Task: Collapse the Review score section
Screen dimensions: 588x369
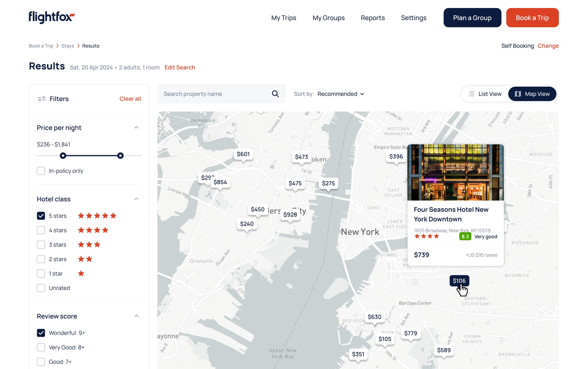Action: point(136,316)
